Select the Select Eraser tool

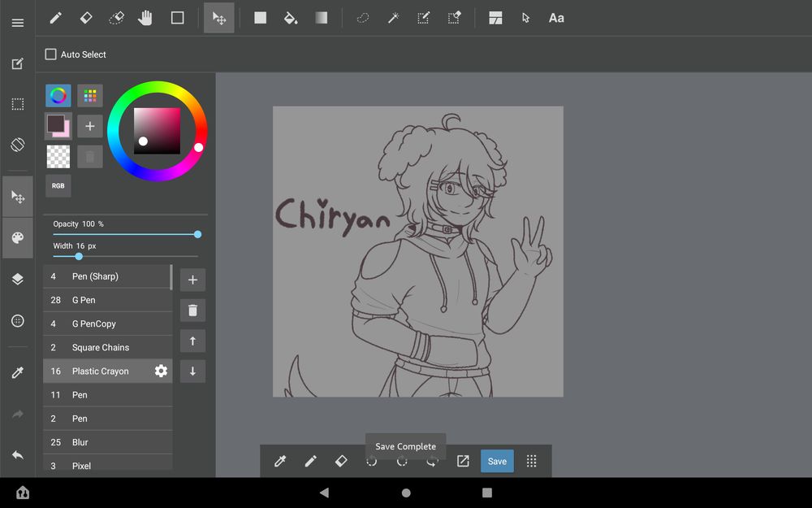point(454,18)
